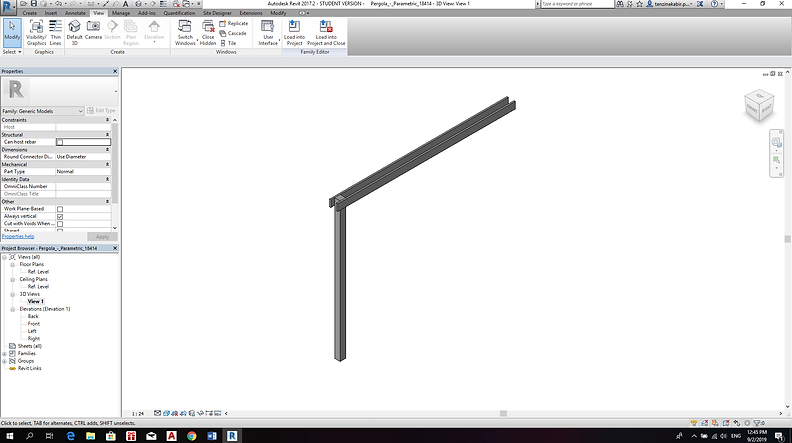Open the type selector dropdown arrow

116,91
